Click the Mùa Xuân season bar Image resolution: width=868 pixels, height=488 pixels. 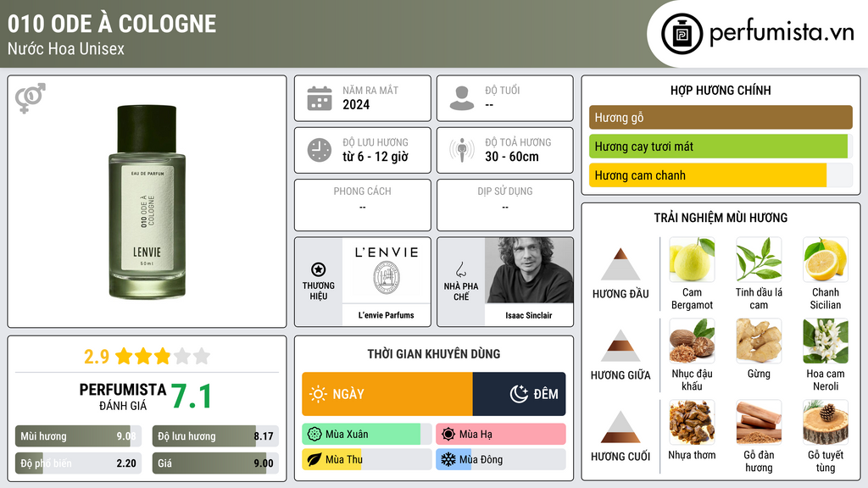tap(366, 435)
